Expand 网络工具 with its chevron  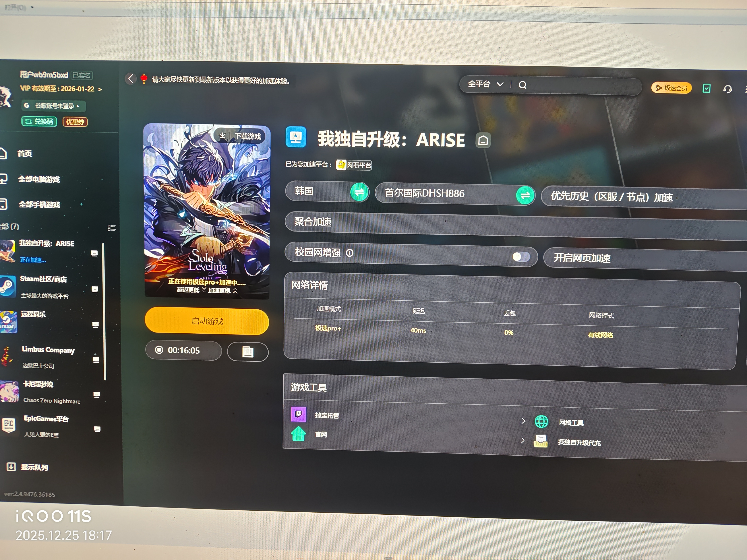pyautogui.click(x=523, y=421)
